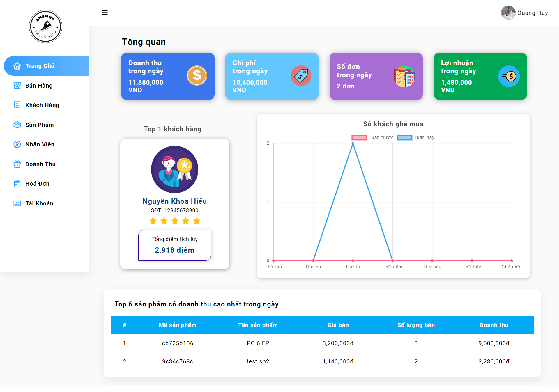Open the Trang Chủ home icon

(17, 66)
